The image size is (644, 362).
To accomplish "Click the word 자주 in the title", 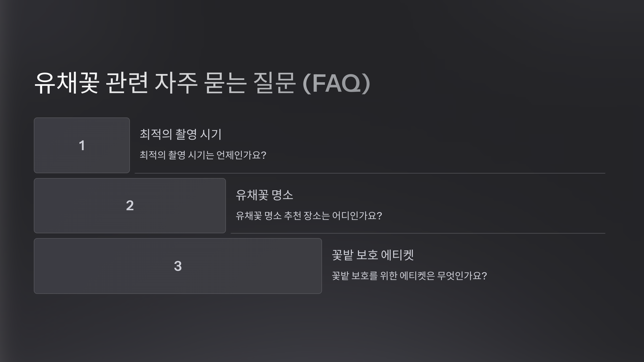I will point(176,83).
